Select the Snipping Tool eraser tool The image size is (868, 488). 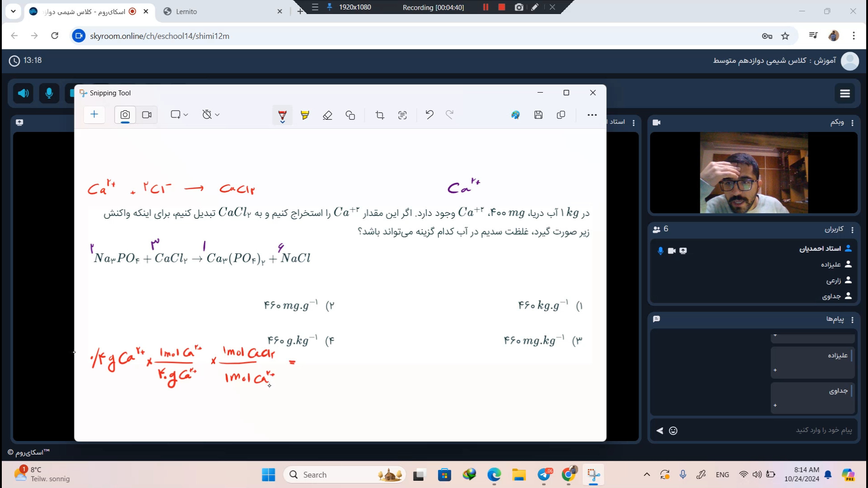pyautogui.click(x=327, y=115)
